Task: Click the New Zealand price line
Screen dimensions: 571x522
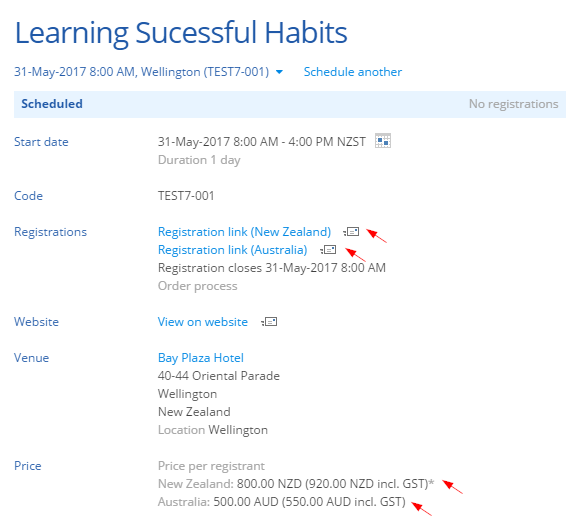Action: (296, 484)
